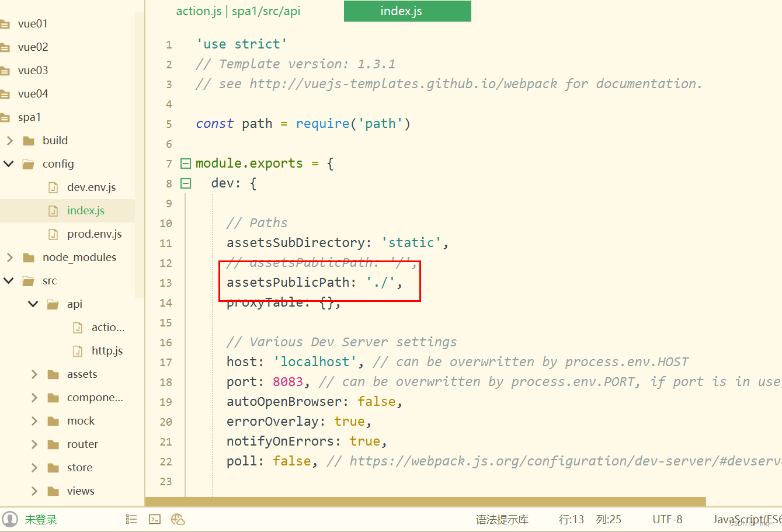Expand the assets folder chevron
Viewport: 782px width, 532px height.
tap(34, 374)
